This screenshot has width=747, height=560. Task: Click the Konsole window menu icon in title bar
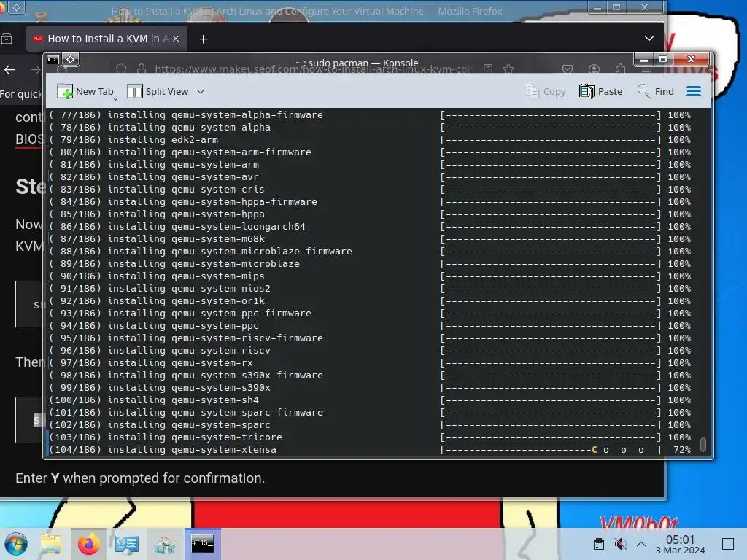point(53,60)
